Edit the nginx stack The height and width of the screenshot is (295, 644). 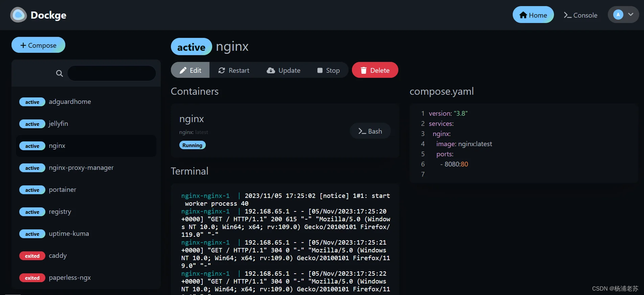pos(190,70)
